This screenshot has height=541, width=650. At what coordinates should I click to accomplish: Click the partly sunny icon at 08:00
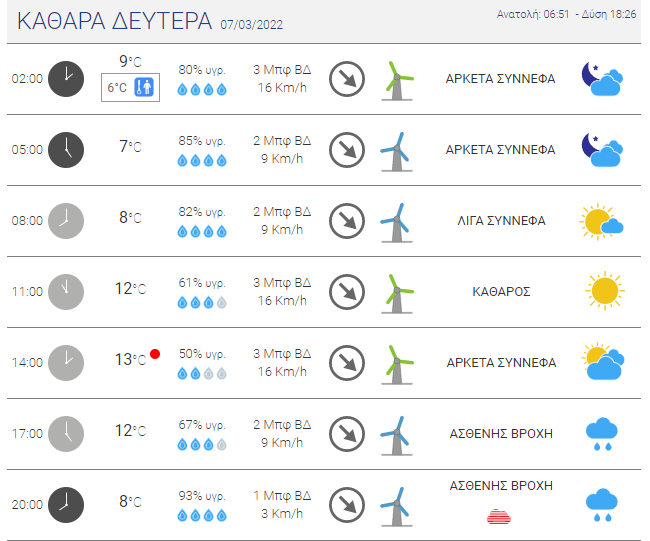[x=602, y=221]
